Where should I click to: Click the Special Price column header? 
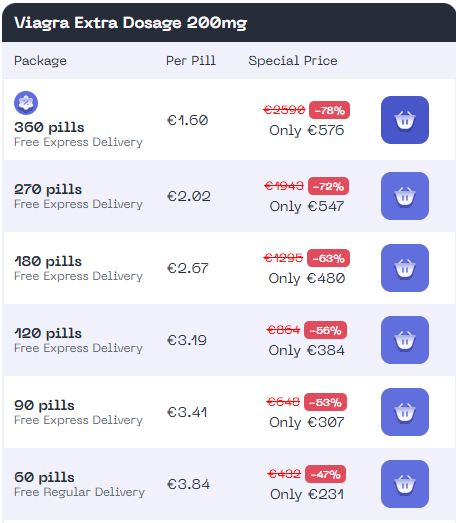click(293, 61)
